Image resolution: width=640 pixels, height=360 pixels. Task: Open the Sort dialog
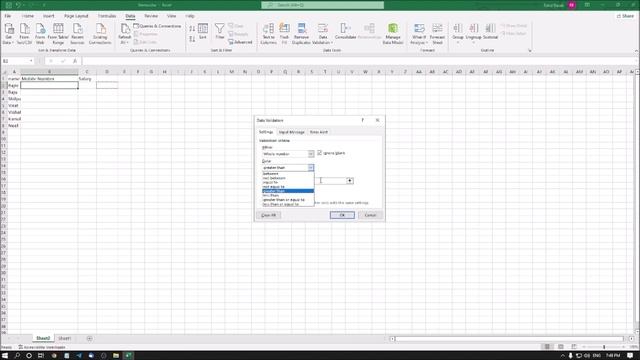[203, 31]
